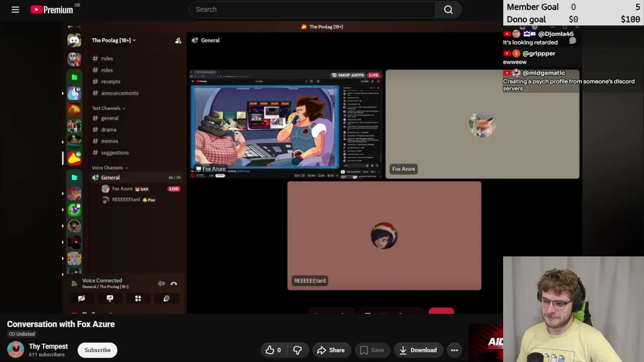This screenshot has height=362, width=644.
Task: Open the receipts channel
Action: point(111,81)
